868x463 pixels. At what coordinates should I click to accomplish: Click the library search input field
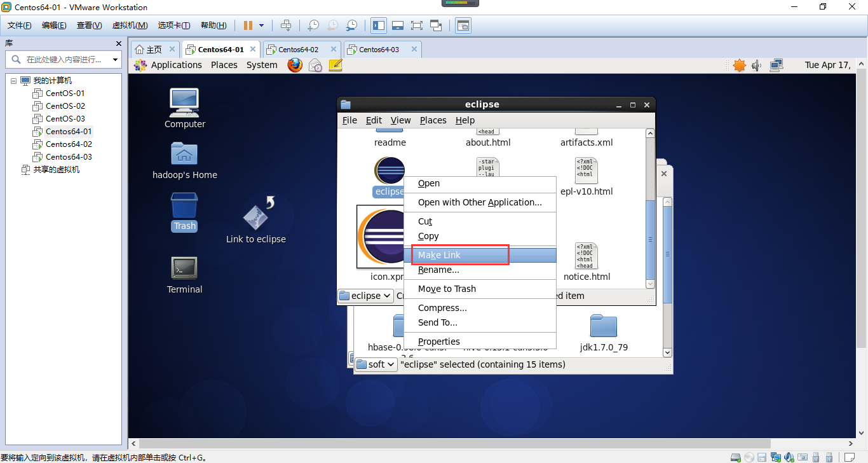pyautogui.click(x=64, y=60)
